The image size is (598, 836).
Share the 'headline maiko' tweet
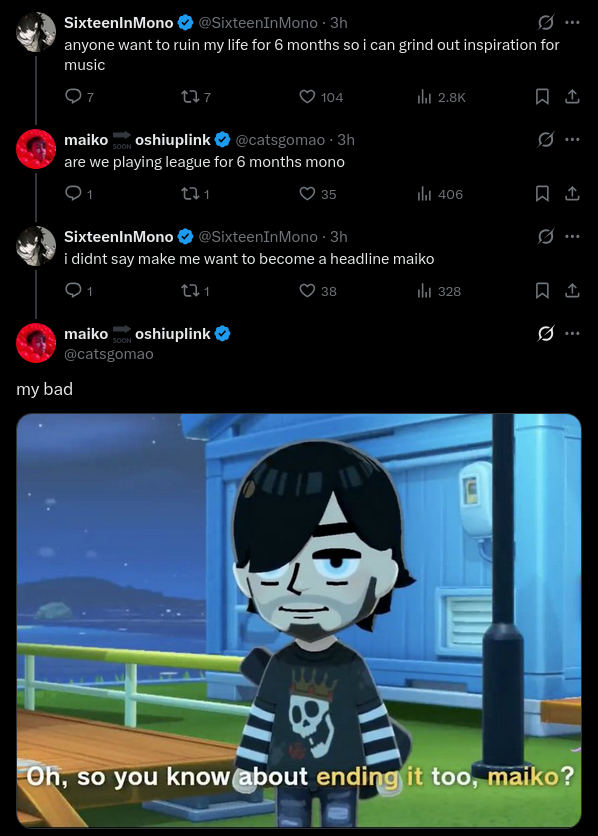tap(572, 291)
